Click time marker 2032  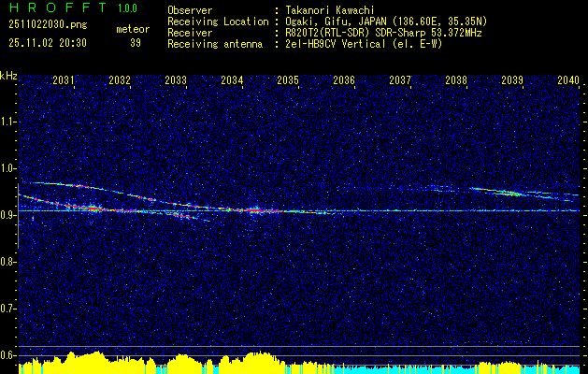[120, 79]
